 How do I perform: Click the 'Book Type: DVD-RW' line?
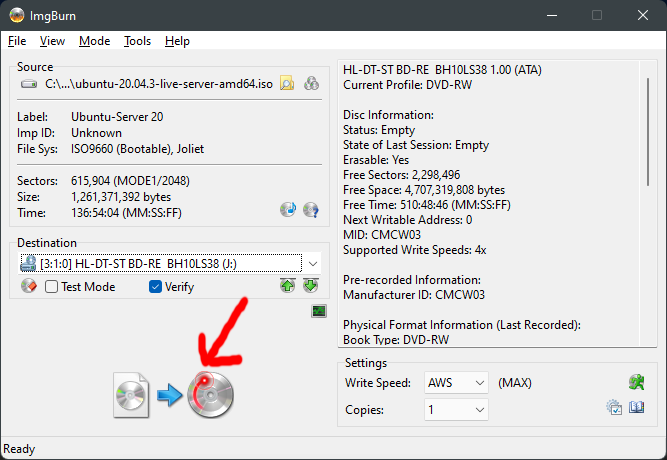pyautogui.click(x=396, y=340)
